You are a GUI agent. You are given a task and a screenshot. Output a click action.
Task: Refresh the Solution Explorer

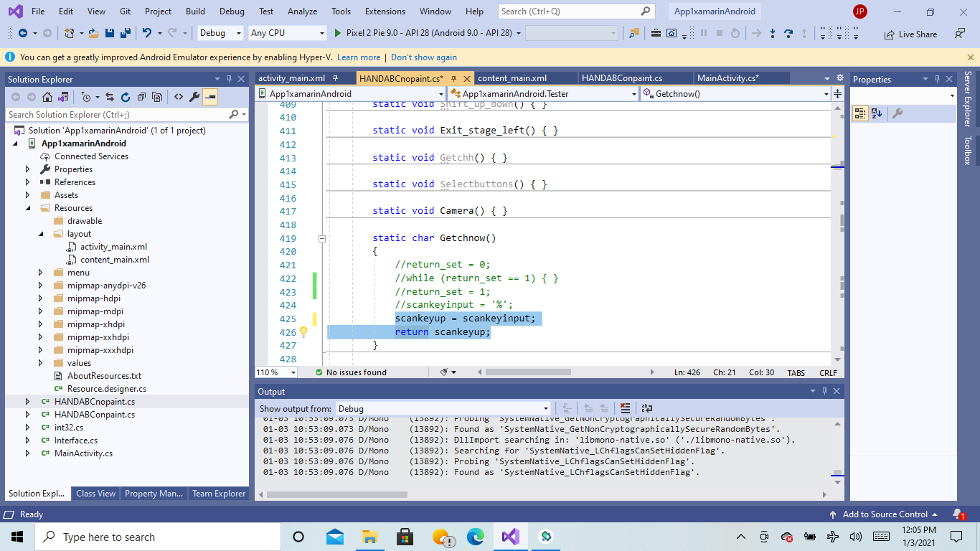126,97
